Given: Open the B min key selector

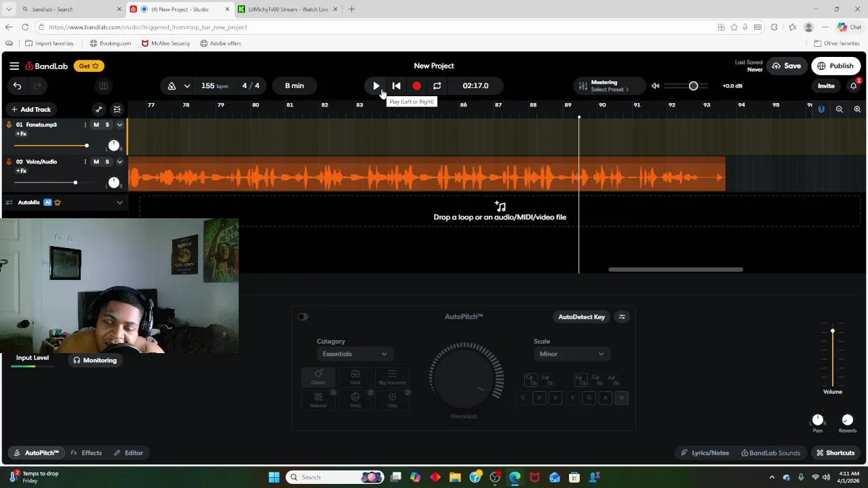Looking at the screenshot, I should point(294,86).
